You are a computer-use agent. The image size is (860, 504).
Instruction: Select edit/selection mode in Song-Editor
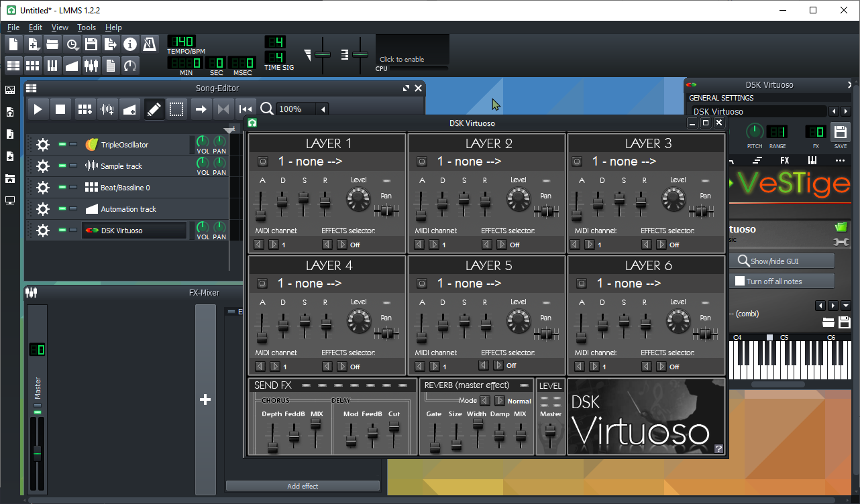(x=176, y=109)
